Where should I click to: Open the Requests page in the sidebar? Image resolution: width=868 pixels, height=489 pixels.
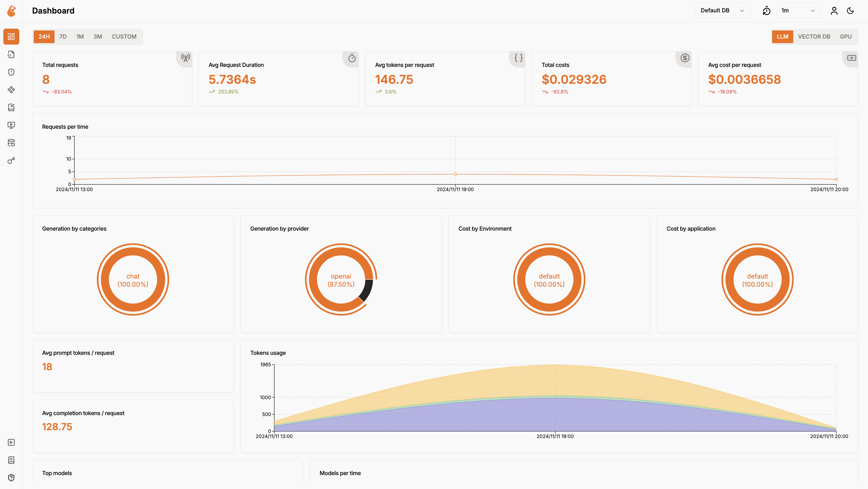tap(11, 54)
